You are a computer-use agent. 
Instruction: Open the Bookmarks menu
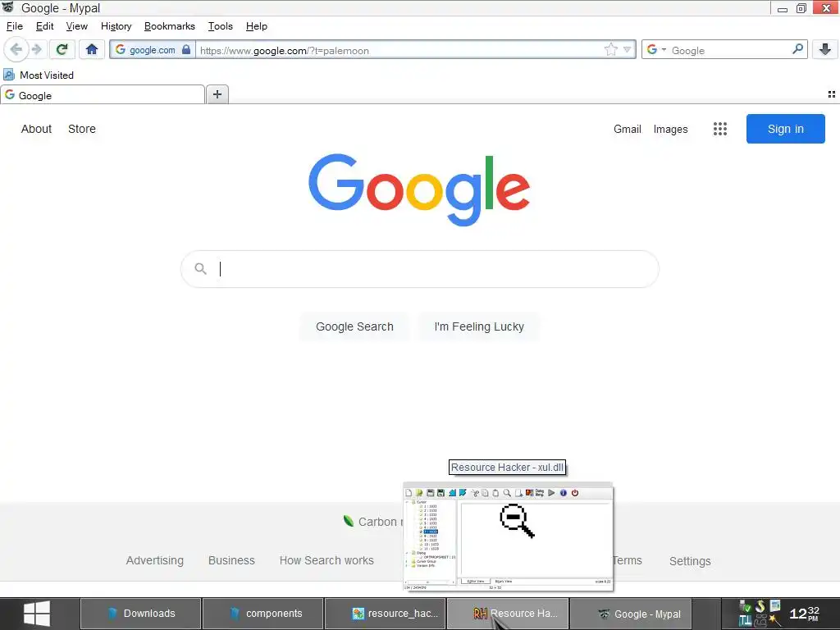(169, 26)
